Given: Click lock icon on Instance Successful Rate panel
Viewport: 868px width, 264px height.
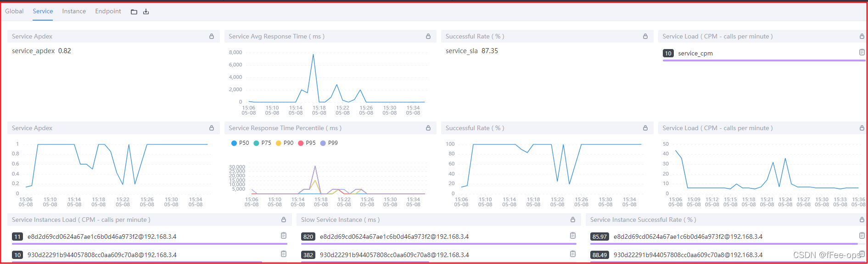Looking at the screenshot, I should 862,220.
